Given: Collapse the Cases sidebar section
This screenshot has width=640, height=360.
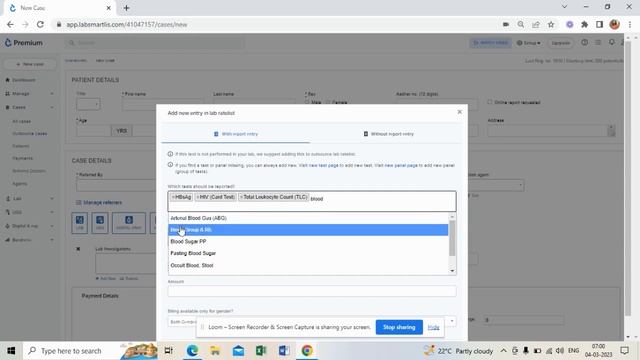Looking at the screenshot, I should tap(29, 107).
